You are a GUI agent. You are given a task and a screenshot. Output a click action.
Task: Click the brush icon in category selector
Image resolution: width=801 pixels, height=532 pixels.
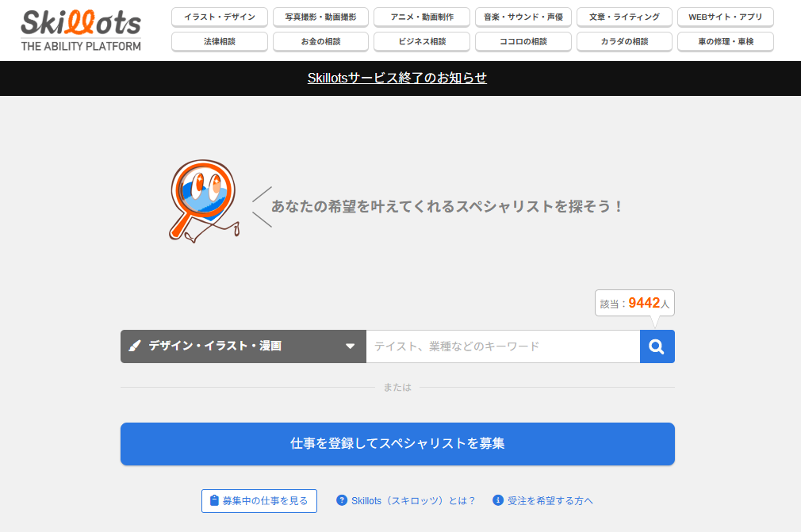(x=135, y=346)
